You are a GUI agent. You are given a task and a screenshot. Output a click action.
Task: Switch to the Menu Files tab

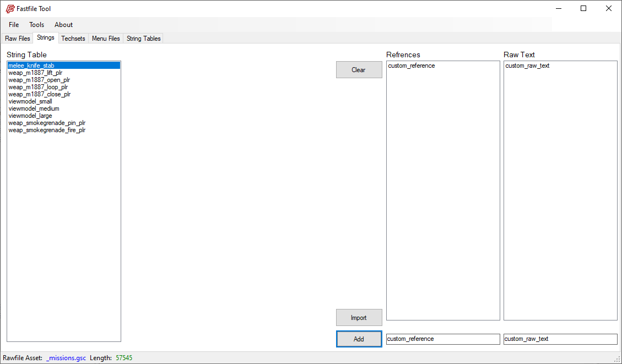click(106, 39)
